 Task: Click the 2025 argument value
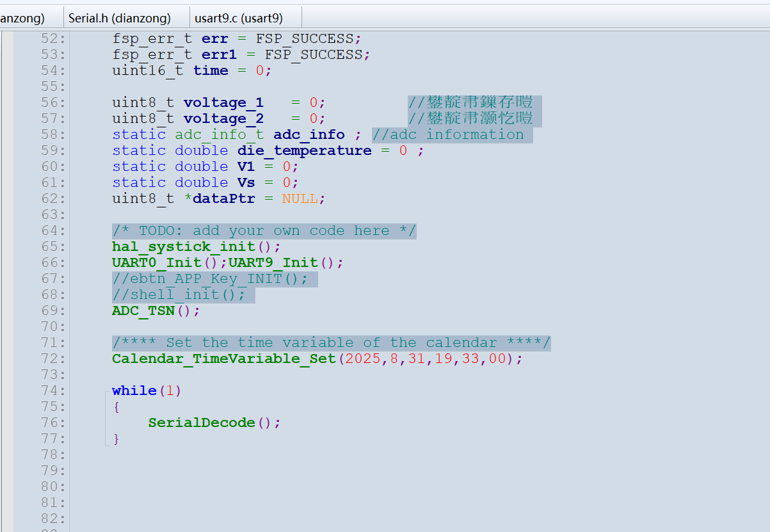pos(363,359)
